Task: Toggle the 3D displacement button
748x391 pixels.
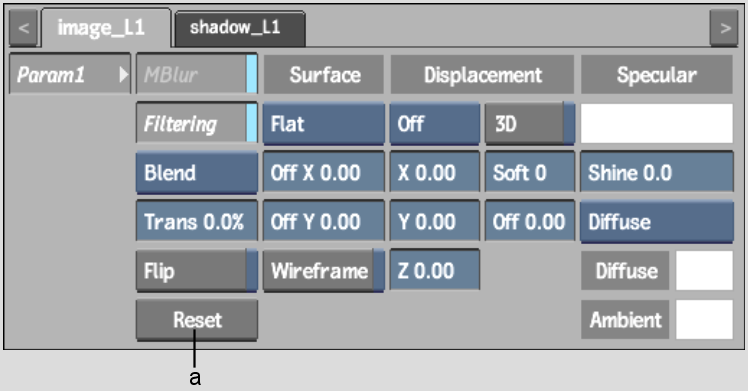Action: tap(530, 124)
